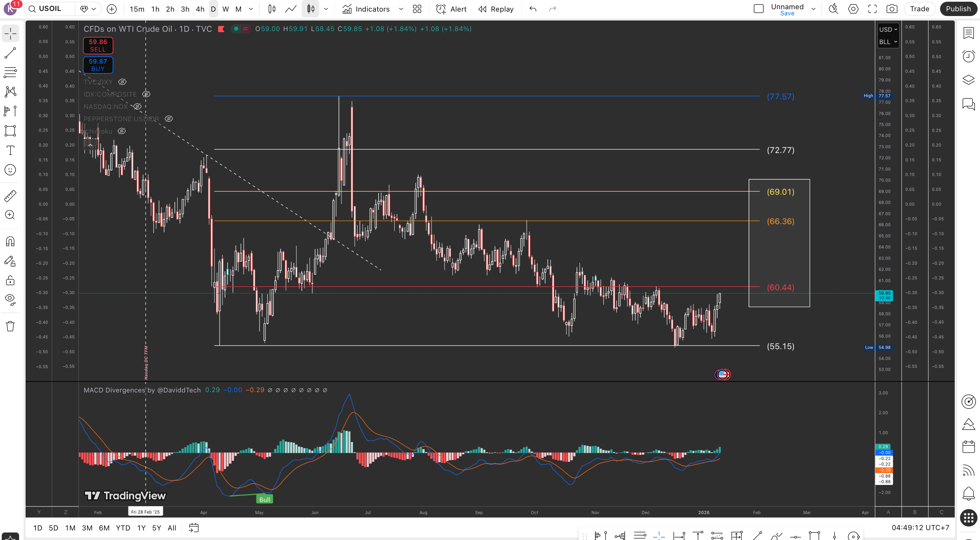Toggle Ichimoku indicator visibility eye
The width and height of the screenshot is (980, 540).
coord(122,131)
